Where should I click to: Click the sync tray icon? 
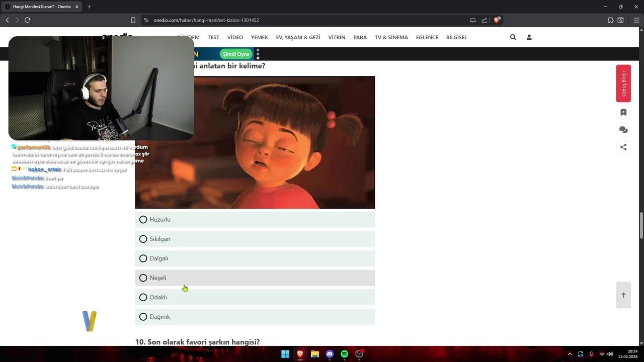pyautogui.click(x=581, y=354)
